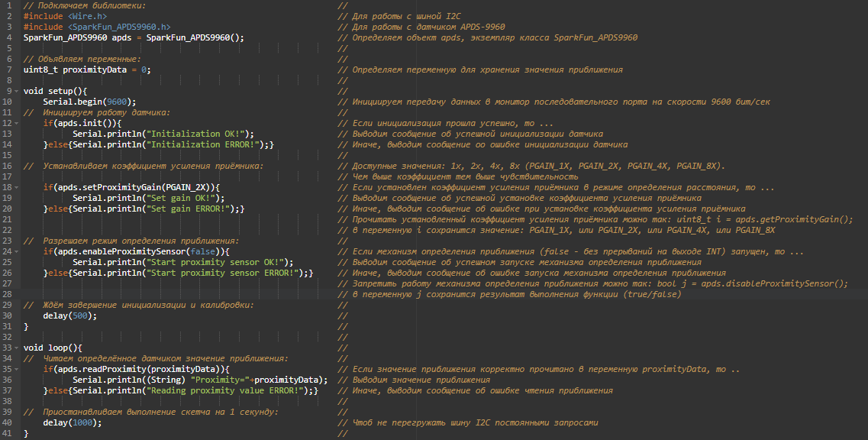868x440 pixels.
Task: Click the 'uint8_t proximityData = 0;' declaration
Action: (87, 70)
